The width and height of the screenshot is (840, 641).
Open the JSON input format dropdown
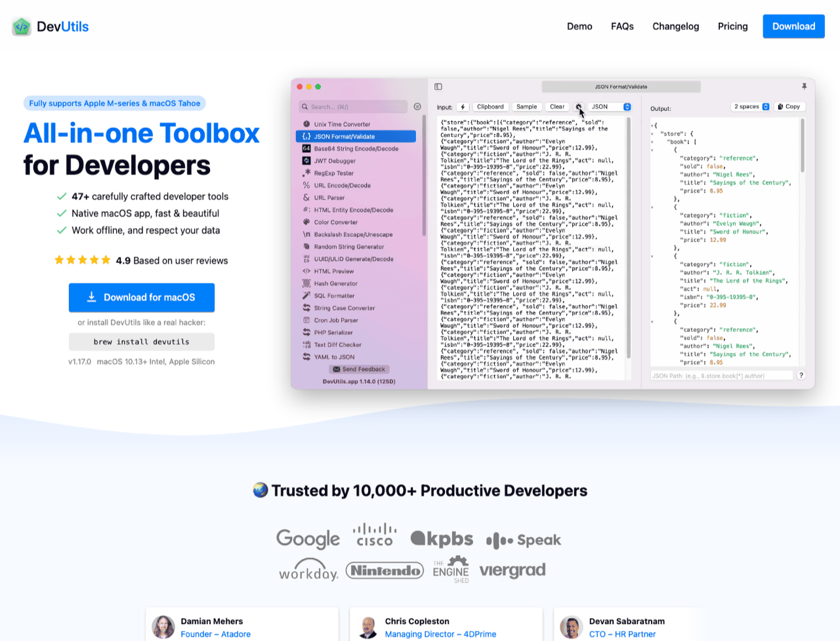610,107
